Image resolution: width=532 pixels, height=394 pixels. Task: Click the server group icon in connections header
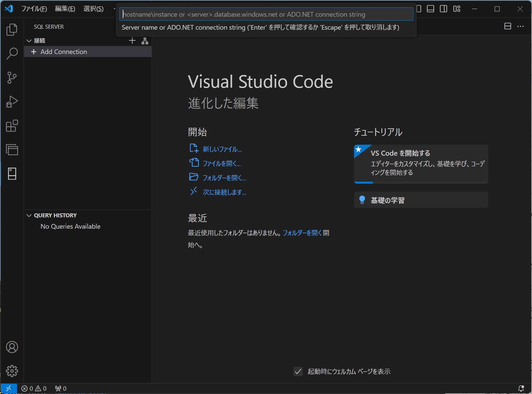(x=145, y=41)
